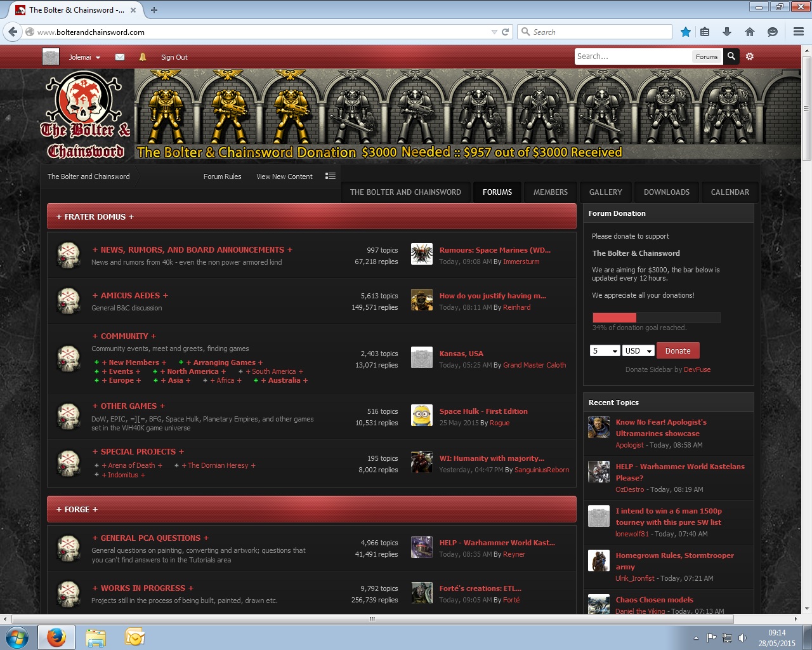Click the view toggle list icon
Screen dimensions: 812x650
[x=331, y=176]
